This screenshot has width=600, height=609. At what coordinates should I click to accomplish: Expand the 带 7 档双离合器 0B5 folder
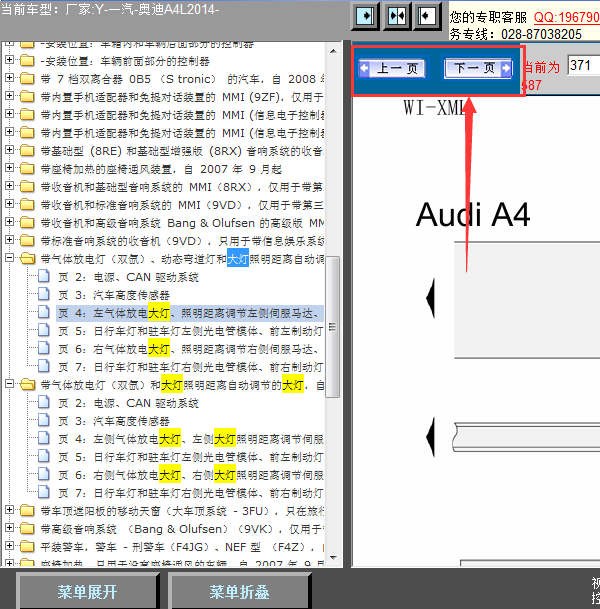[9, 78]
